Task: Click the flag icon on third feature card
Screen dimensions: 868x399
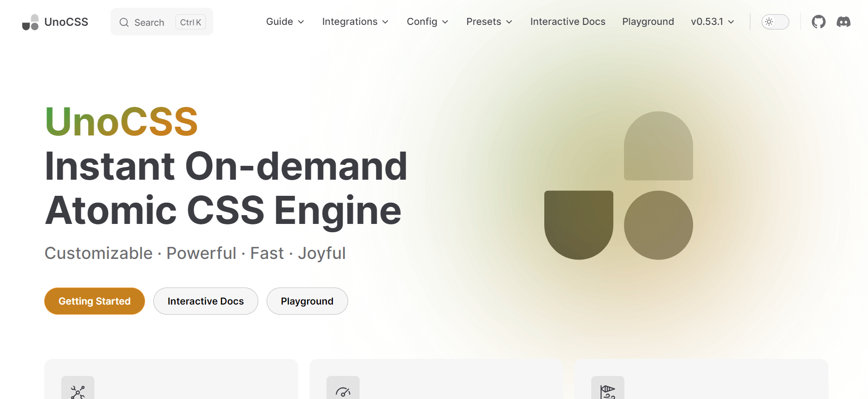Action: click(x=608, y=392)
